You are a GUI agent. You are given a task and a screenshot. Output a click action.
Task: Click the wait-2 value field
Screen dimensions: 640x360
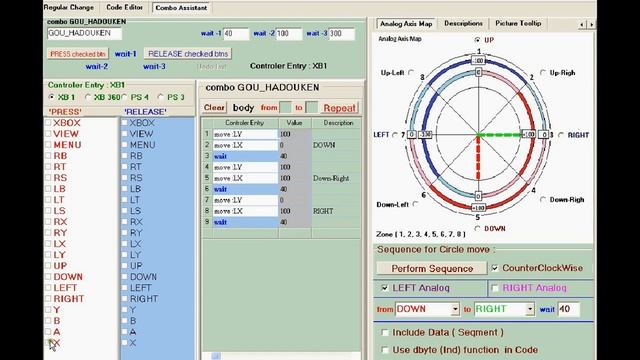[x=289, y=34]
